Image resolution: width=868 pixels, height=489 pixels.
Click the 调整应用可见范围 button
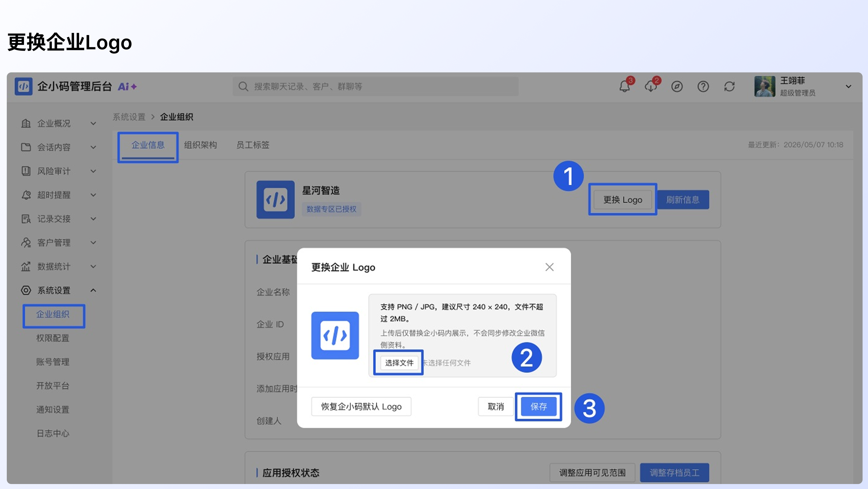click(x=592, y=473)
